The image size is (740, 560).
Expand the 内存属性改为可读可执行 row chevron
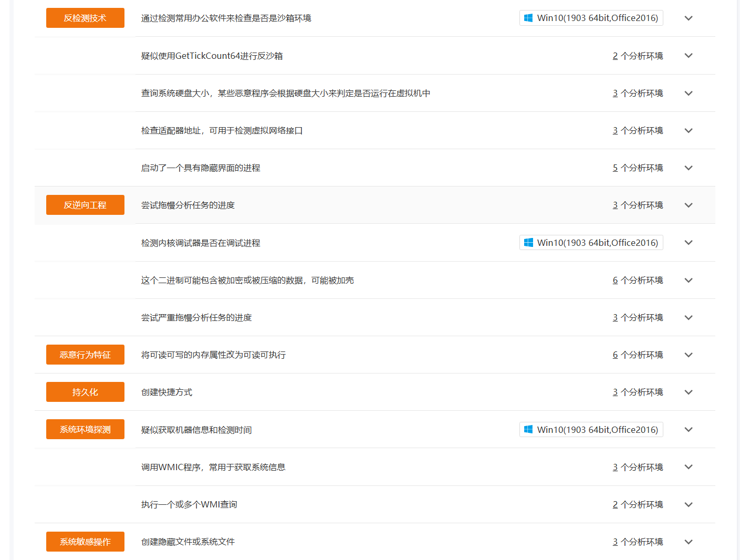689,355
